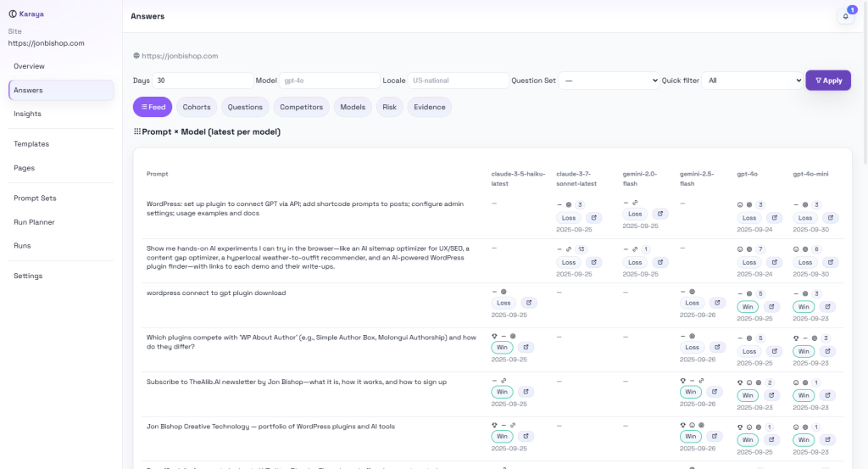Focus the Model input field
Image resolution: width=868 pixels, height=469 pixels.
coord(329,81)
